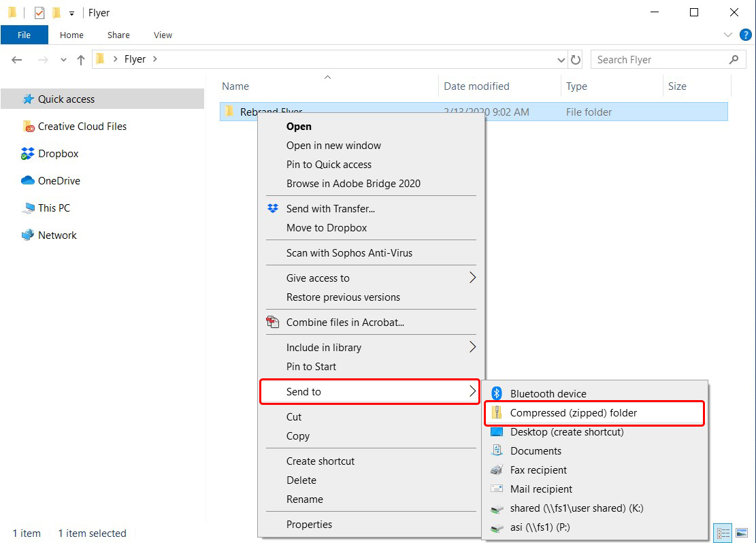This screenshot has height=543, width=756.
Task: Switch to large thumbnails view in the status bar
Action: tap(741, 533)
